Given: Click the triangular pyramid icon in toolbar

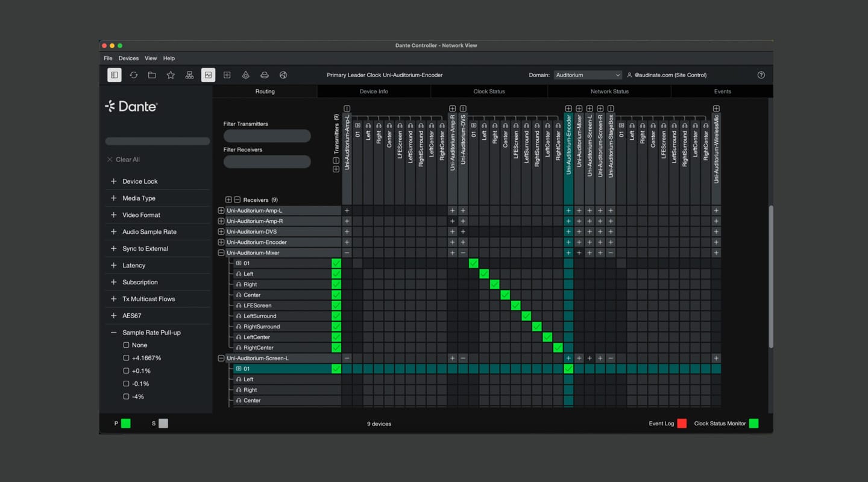Looking at the screenshot, I should click(245, 75).
